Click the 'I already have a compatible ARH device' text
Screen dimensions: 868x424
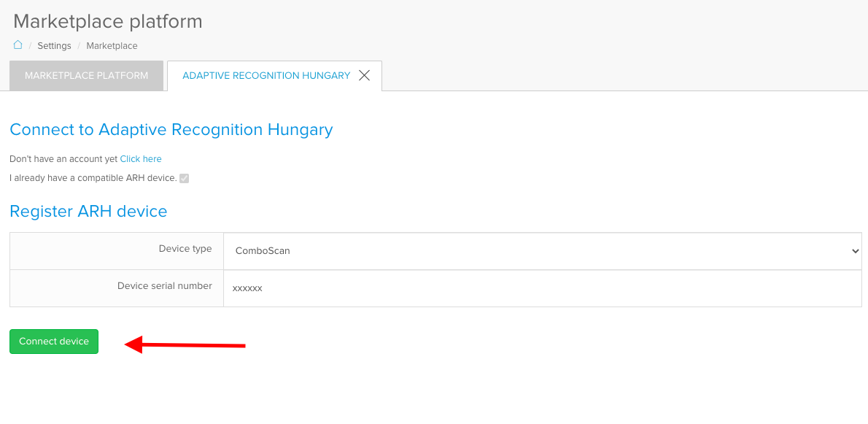(93, 178)
